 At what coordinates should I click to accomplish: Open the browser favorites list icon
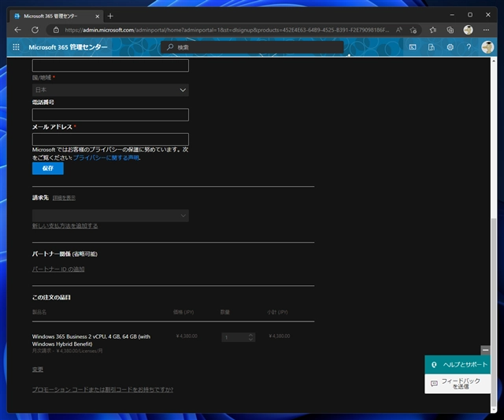click(x=432, y=30)
